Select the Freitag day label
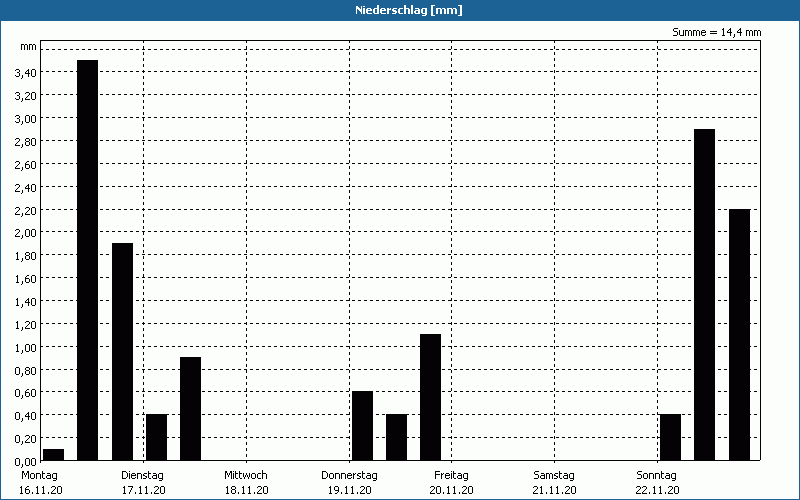Screen dimensions: 800x500 coord(452,476)
